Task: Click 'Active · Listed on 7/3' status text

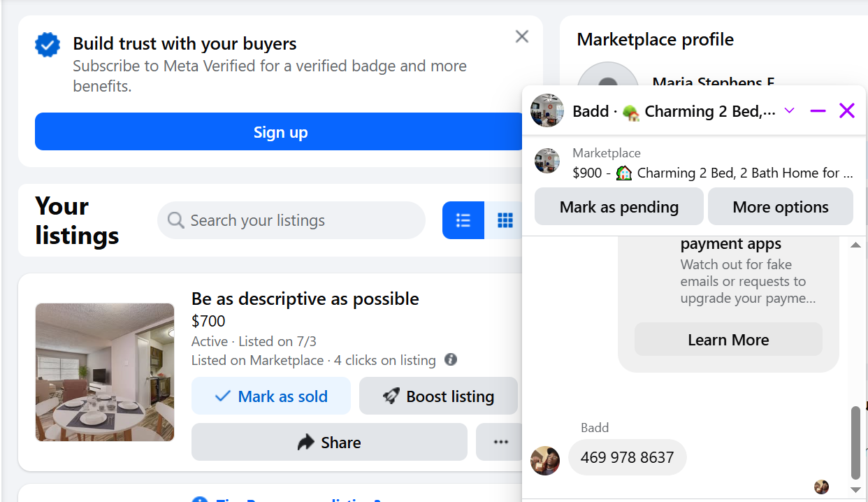Action: click(x=254, y=341)
